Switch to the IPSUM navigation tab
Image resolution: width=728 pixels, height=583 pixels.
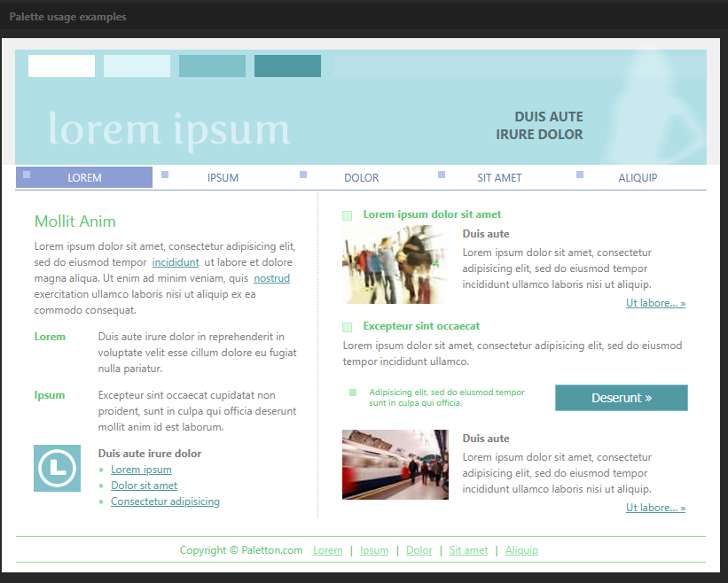(x=223, y=178)
